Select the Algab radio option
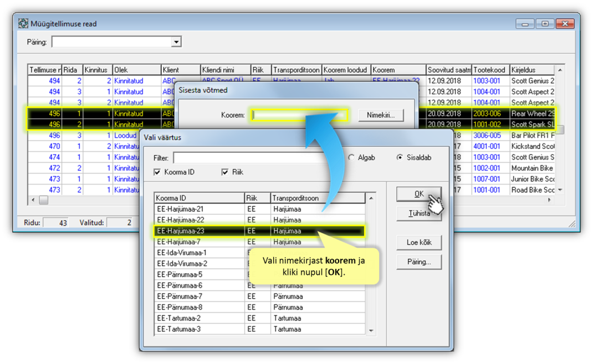Screen dimensions: 593x364 pyautogui.click(x=351, y=158)
